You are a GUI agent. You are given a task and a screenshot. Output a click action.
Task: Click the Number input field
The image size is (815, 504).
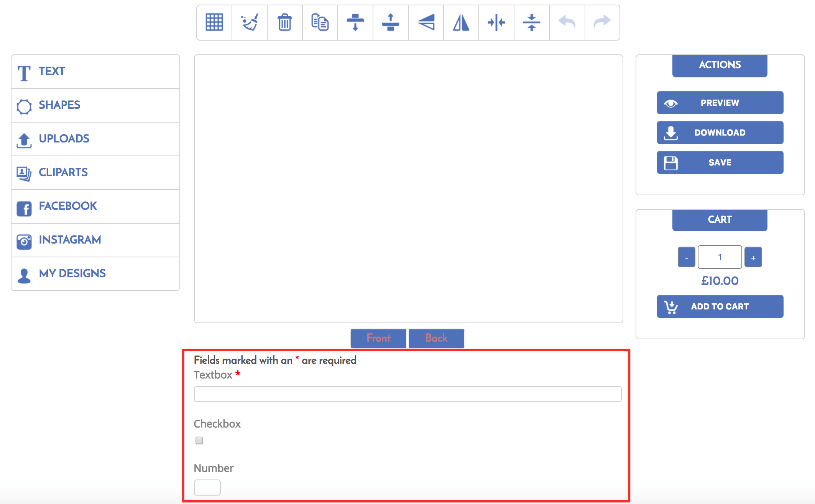pos(207,488)
